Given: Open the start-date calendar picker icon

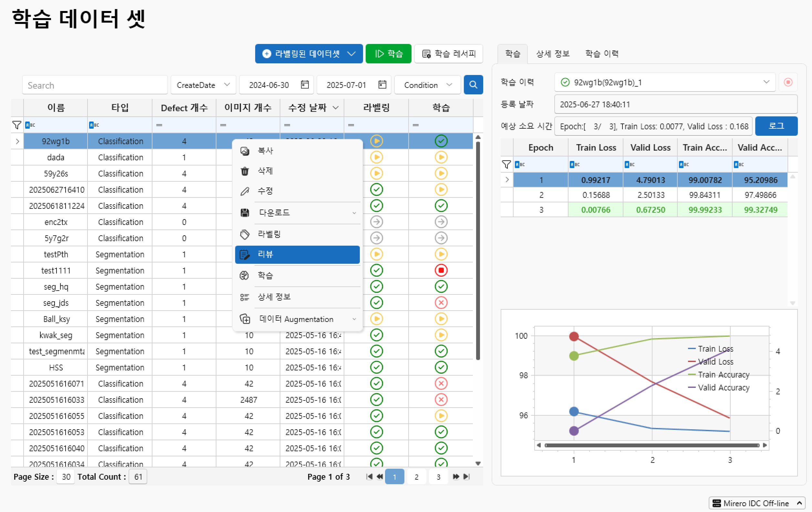Looking at the screenshot, I should point(305,85).
